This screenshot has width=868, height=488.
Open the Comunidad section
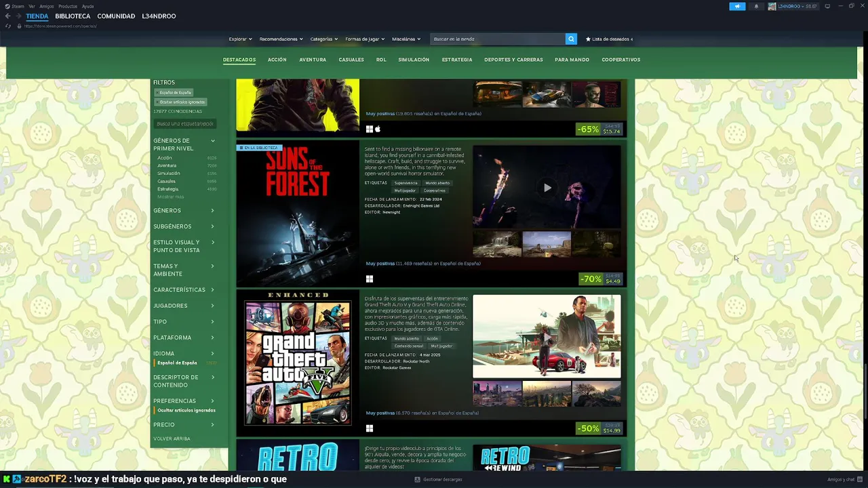(116, 16)
